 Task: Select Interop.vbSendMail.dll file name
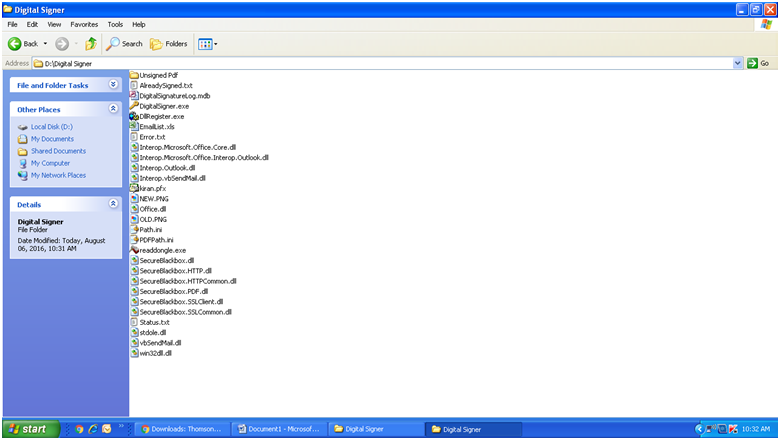173,178
